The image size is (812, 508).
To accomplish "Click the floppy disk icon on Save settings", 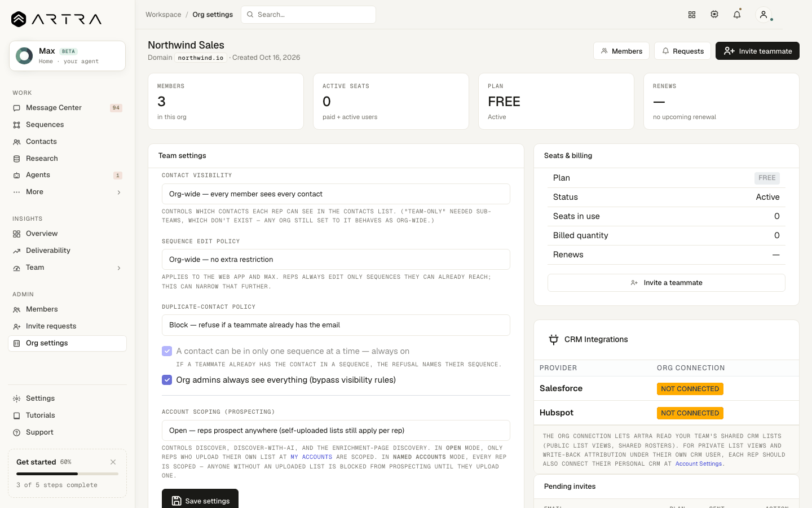I will pyautogui.click(x=176, y=501).
